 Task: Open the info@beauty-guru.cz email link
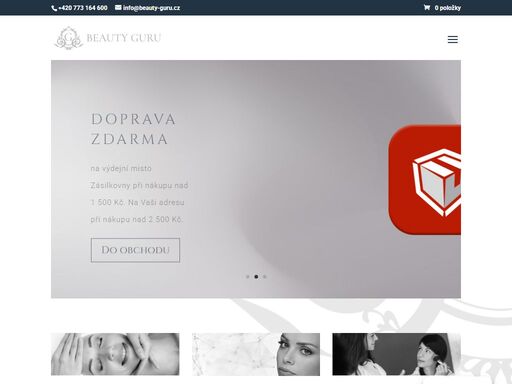click(151, 8)
